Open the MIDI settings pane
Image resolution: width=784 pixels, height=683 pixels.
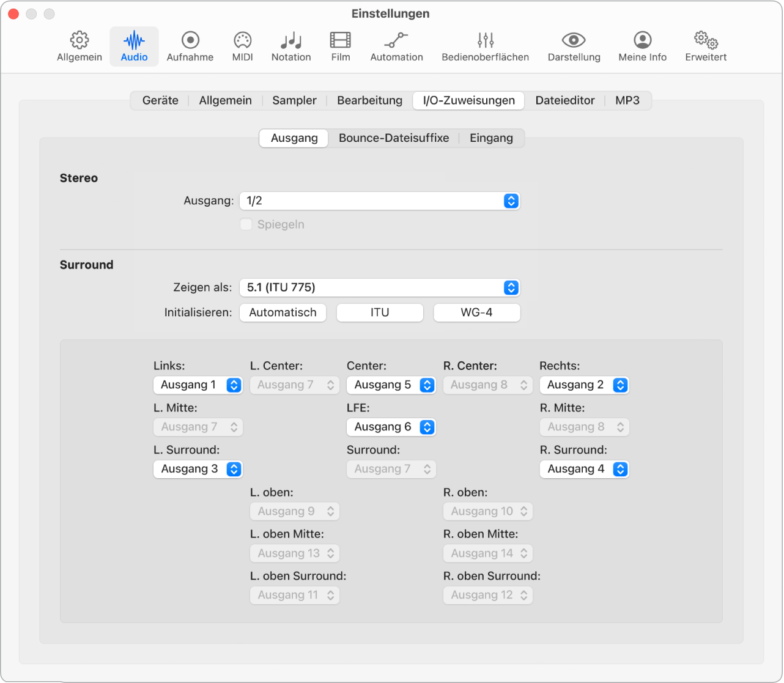(x=243, y=46)
